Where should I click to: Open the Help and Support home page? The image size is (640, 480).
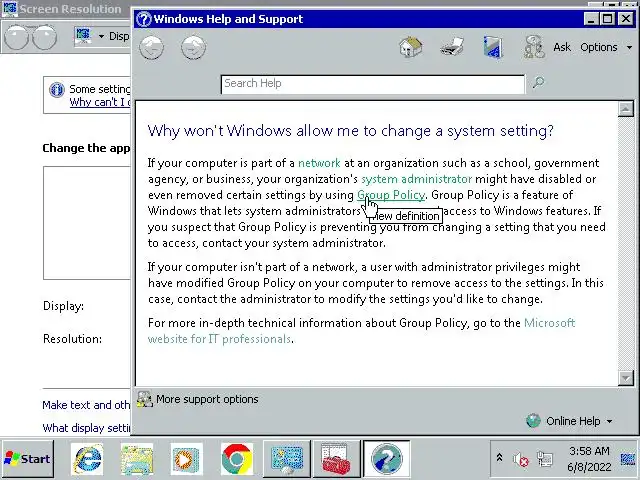point(411,47)
